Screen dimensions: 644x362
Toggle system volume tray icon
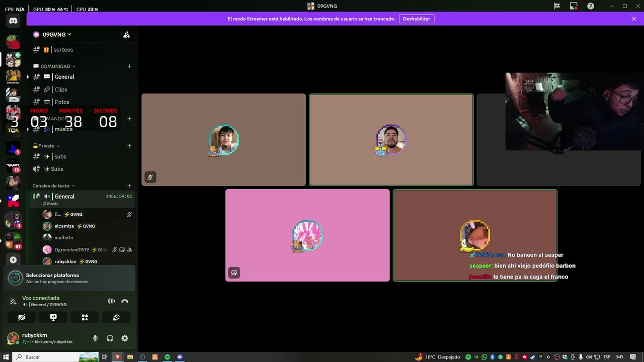pos(588,357)
